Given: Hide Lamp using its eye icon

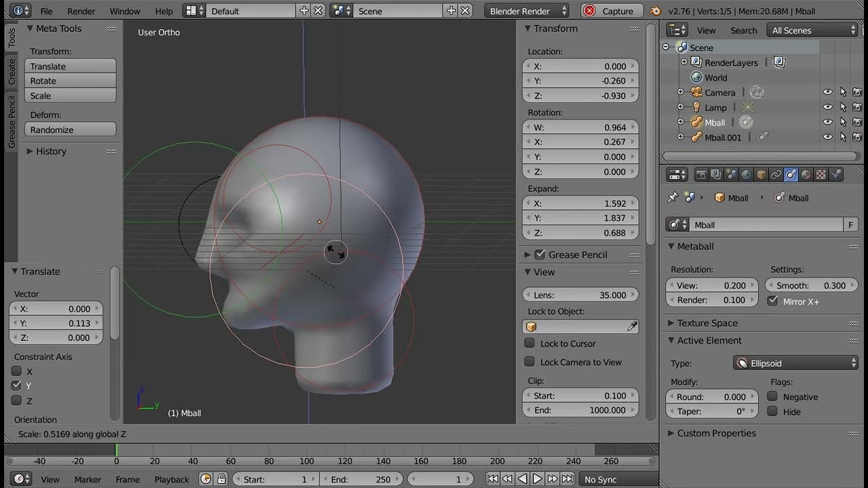Looking at the screenshot, I should tap(828, 107).
